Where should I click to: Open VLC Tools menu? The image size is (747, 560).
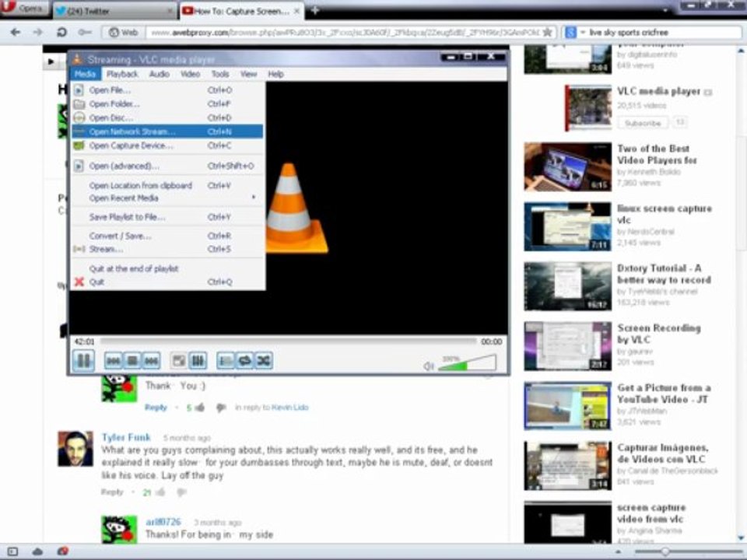click(220, 74)
